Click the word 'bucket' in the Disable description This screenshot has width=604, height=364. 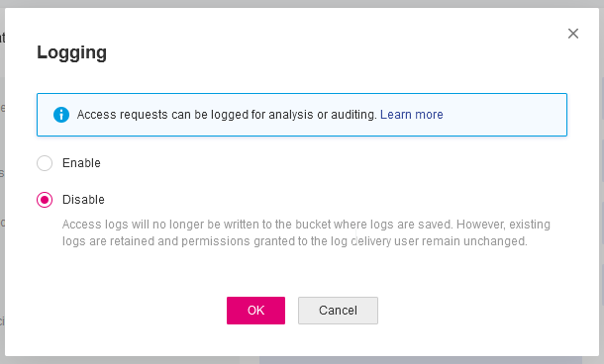click(313, 225)
